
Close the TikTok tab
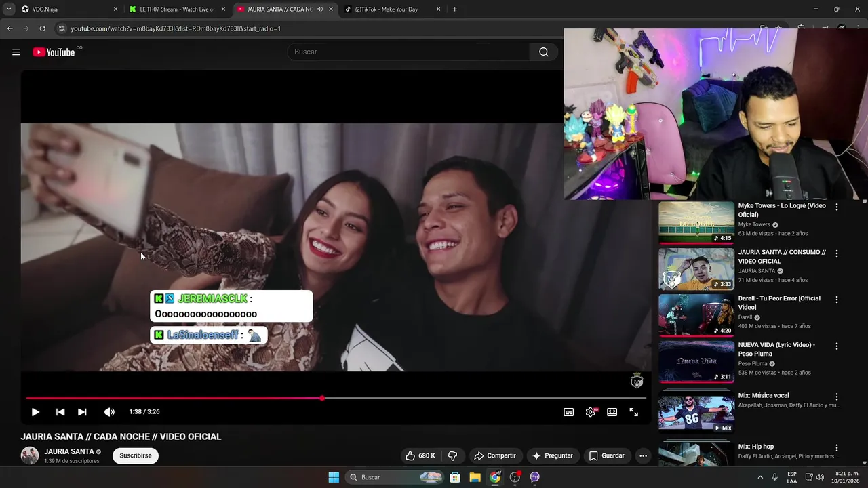click(439, 9)
